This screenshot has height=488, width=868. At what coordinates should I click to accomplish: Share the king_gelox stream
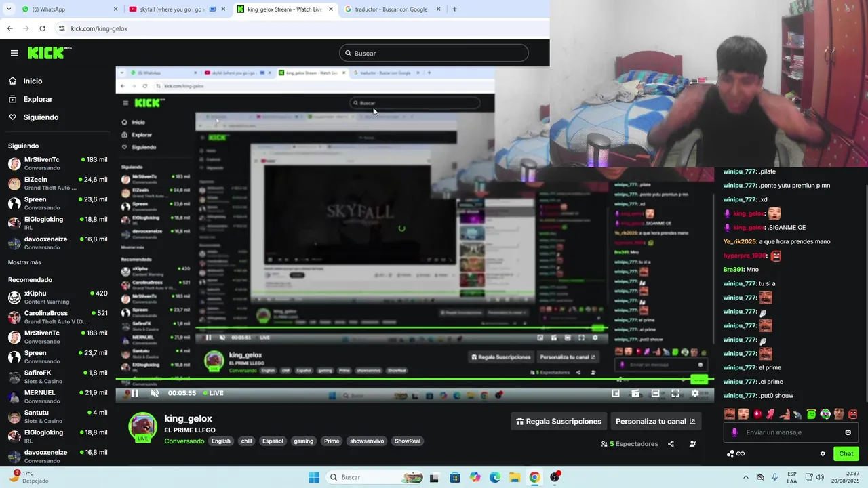tap(671, 444)
